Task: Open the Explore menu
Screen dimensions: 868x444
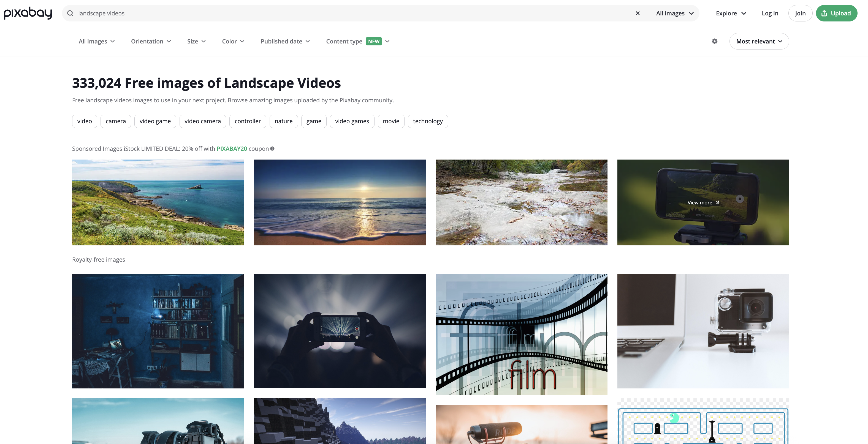Action: pos(731,13)
